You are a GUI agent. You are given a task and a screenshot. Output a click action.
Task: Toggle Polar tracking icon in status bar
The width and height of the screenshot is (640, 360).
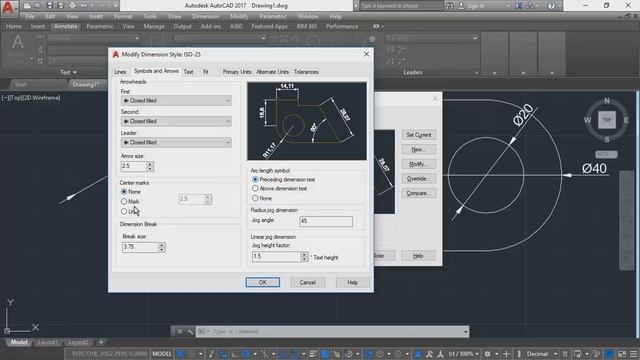(246, 354)
